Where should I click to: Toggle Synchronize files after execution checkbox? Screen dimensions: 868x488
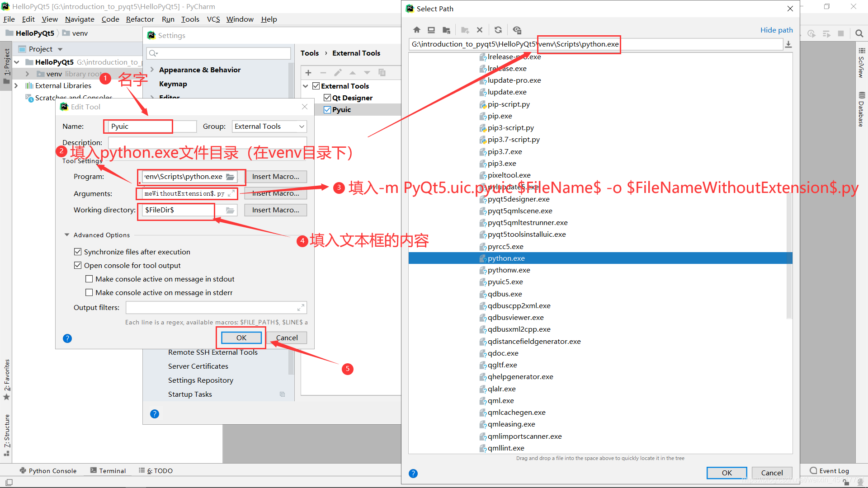[78, 252]
